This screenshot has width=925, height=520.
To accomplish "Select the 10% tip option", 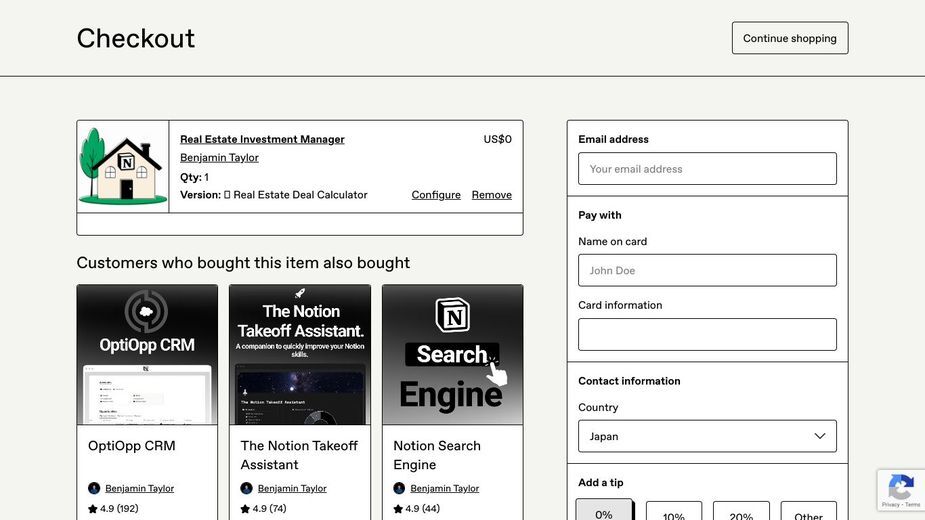I will [x=674, y=511].
